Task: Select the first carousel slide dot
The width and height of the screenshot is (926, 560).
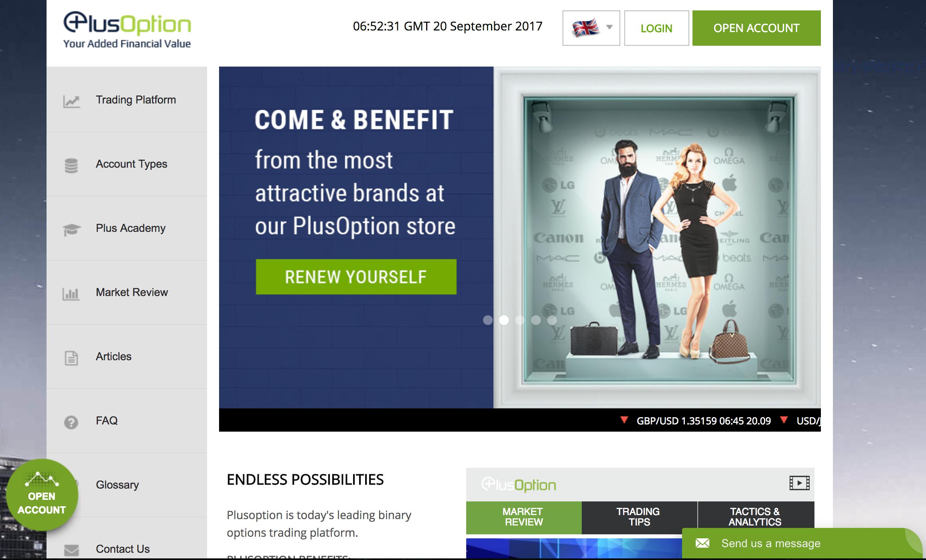Action: click(488, 320)
